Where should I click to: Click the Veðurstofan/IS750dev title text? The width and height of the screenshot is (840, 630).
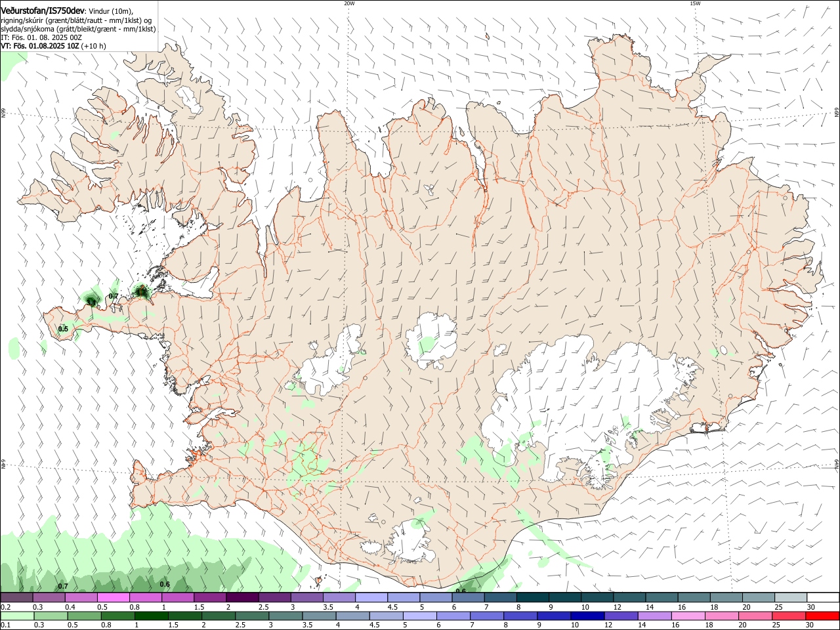pos(43,10)
